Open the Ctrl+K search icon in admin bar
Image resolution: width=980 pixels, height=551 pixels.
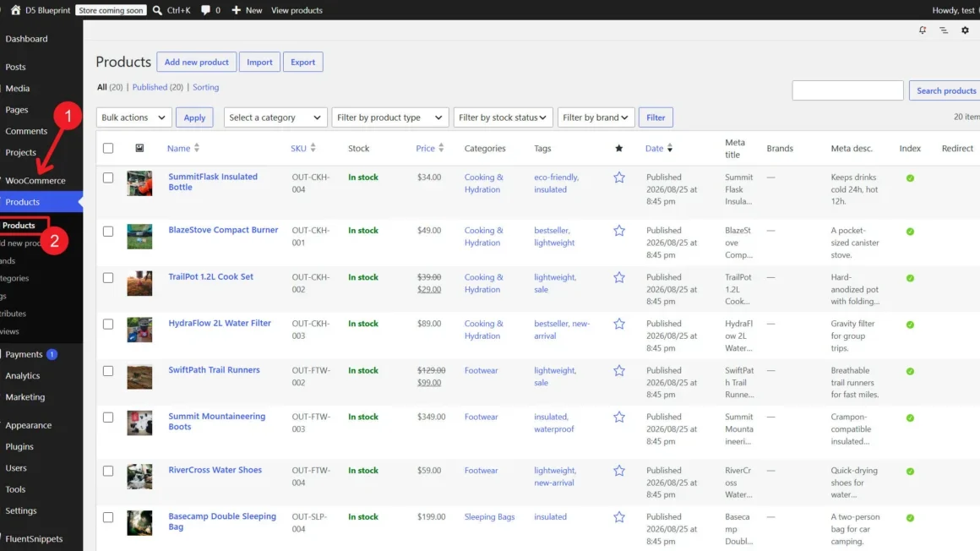point(157,10)
